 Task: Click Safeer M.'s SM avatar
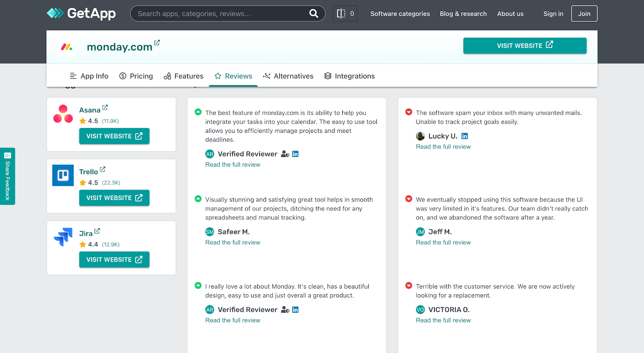(210, 232)
